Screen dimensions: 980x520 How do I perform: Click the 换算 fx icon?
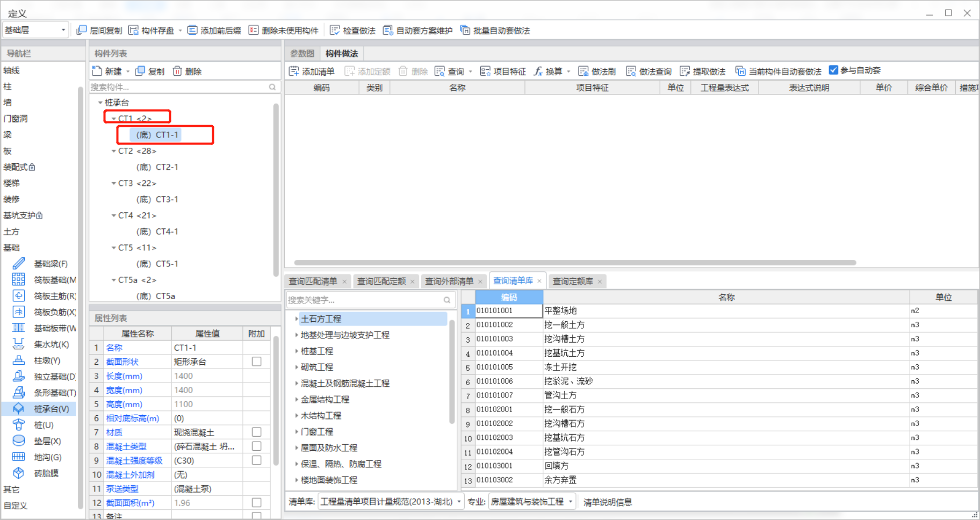pyautogui.click(x=538, y=71)
